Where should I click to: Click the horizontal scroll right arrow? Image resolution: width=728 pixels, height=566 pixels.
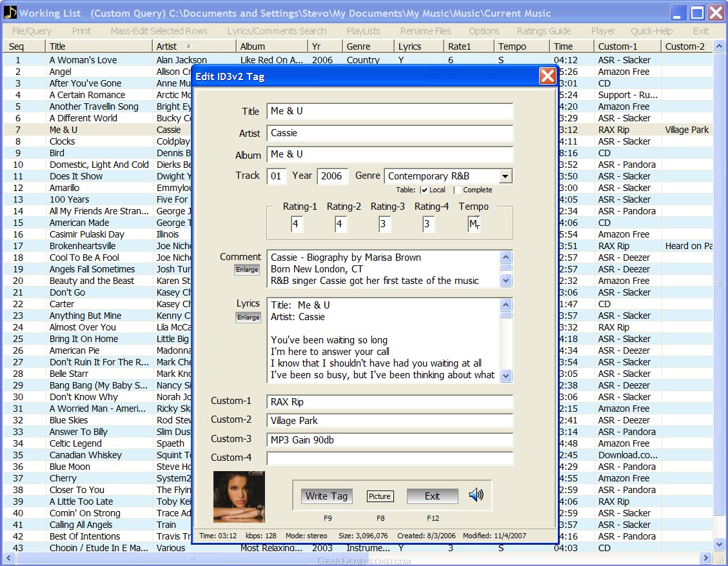click(705, 558)
